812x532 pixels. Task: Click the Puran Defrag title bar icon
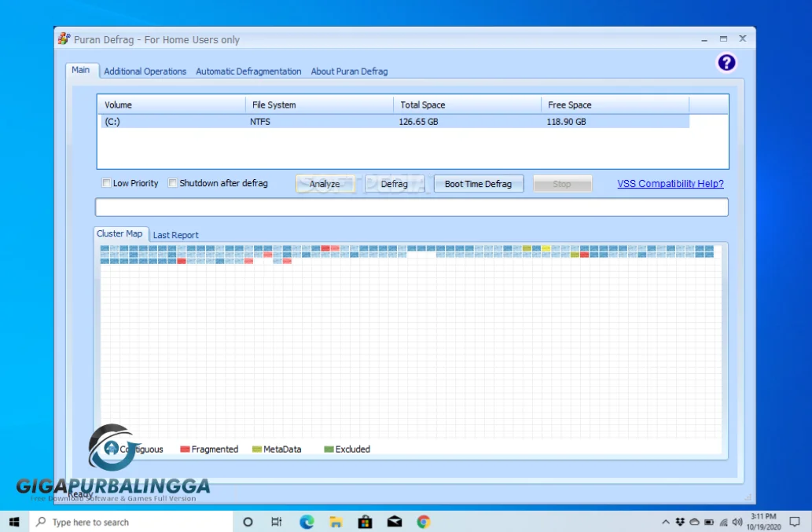click(62, 37)
